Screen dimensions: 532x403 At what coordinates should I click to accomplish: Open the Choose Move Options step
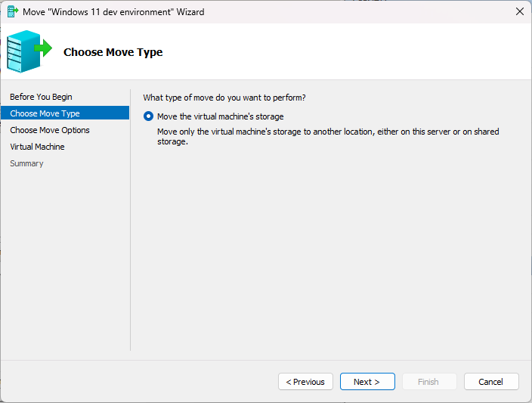tap(50, 130)
